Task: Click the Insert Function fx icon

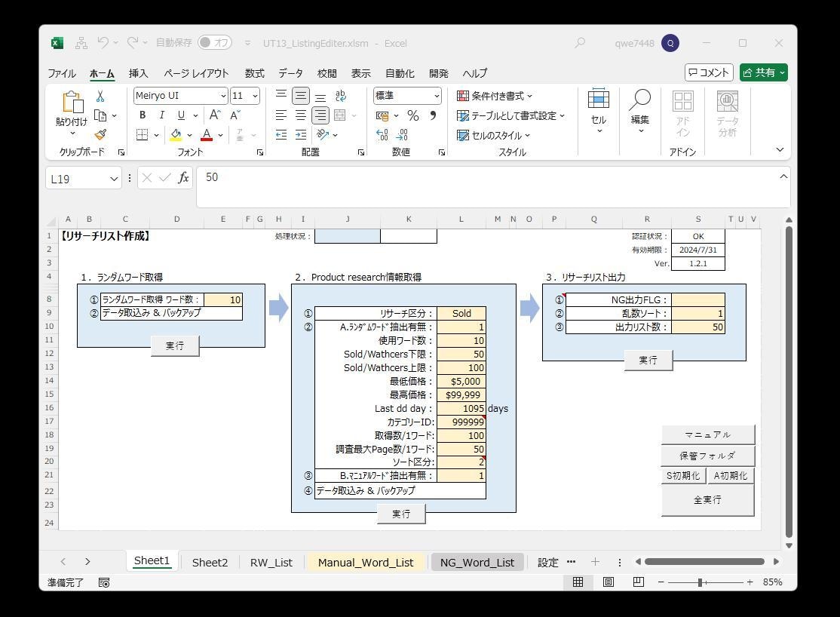Action: [183, 178]
